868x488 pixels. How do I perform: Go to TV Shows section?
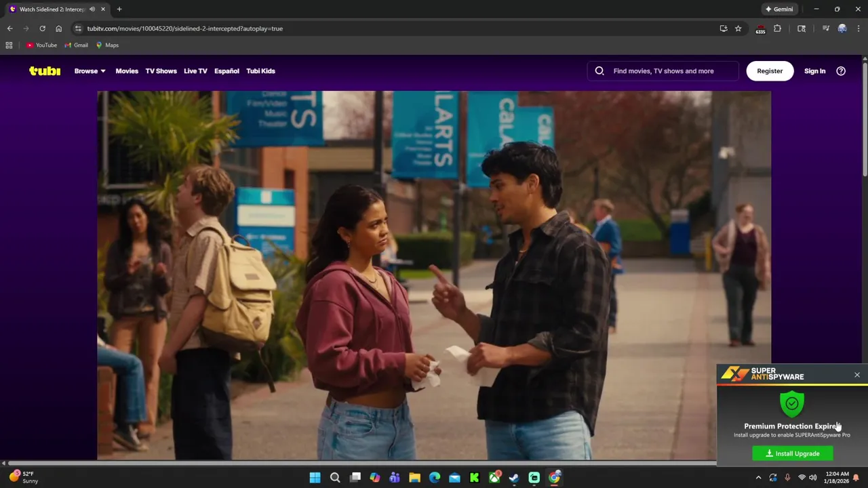pos(161,70)
